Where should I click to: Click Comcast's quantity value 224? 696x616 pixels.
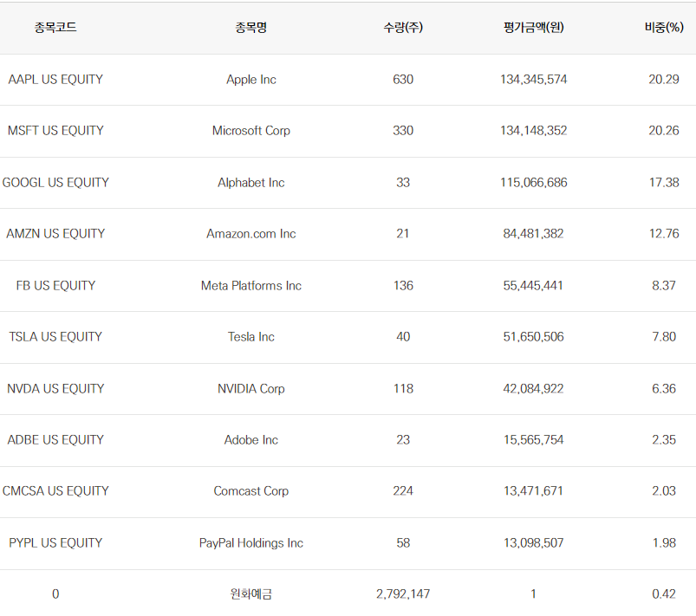(x=403, y=490)
